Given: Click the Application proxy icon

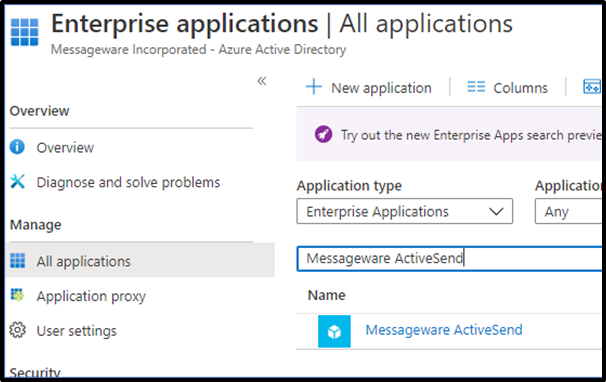Looking at the screenshot, I should click(17, 295).
